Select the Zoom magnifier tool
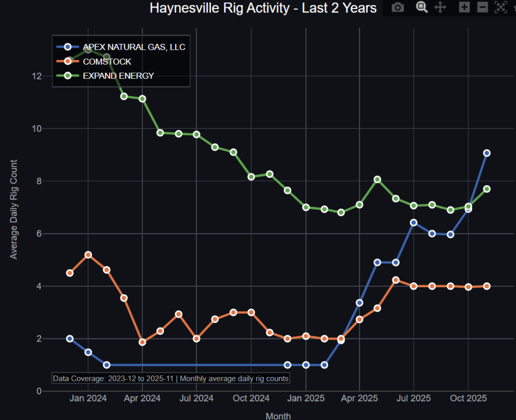 [422, 7]
